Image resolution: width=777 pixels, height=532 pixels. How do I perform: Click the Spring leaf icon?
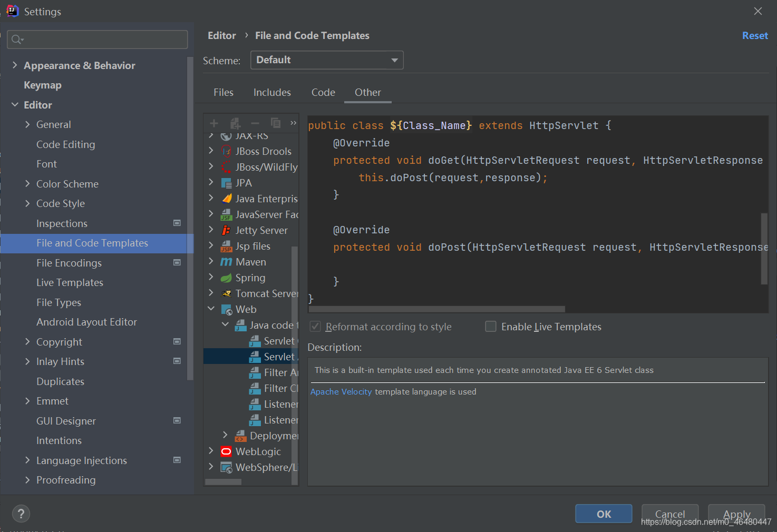(x=226, y=278)
